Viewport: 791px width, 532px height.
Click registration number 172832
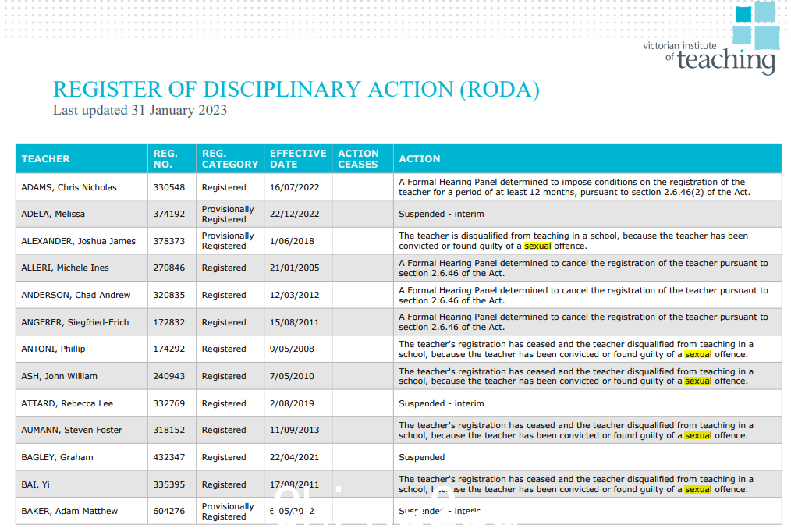click(x=169, y=322)
